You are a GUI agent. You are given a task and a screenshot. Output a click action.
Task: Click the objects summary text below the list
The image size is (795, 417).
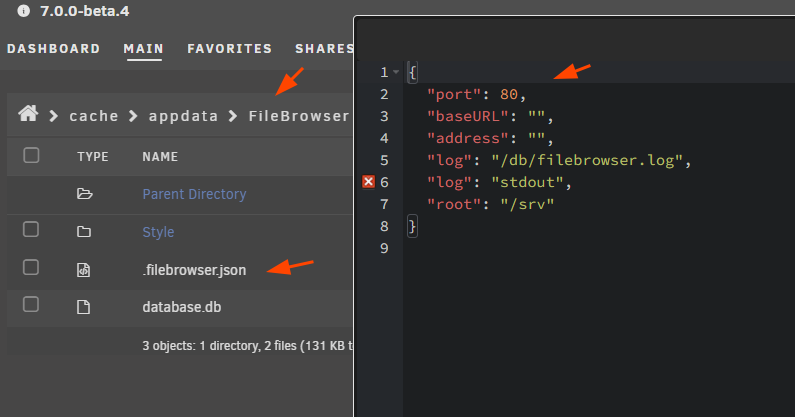point(247,346)
